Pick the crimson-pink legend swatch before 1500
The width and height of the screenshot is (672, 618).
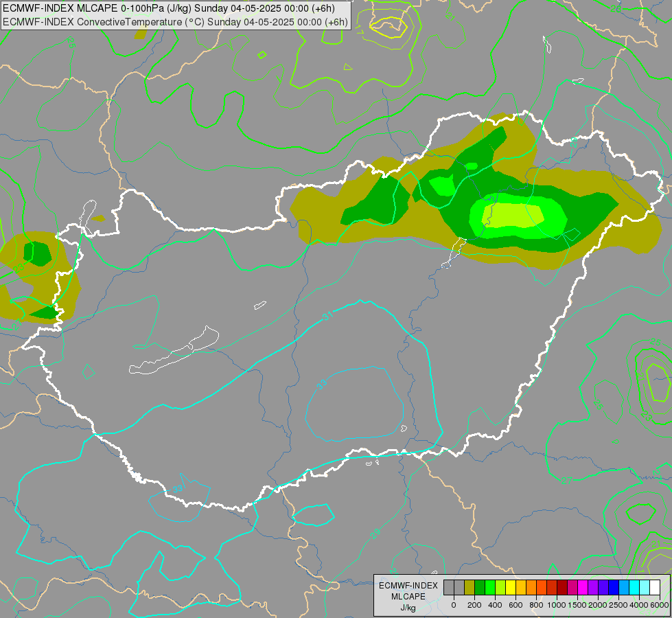tap(572, 587)
